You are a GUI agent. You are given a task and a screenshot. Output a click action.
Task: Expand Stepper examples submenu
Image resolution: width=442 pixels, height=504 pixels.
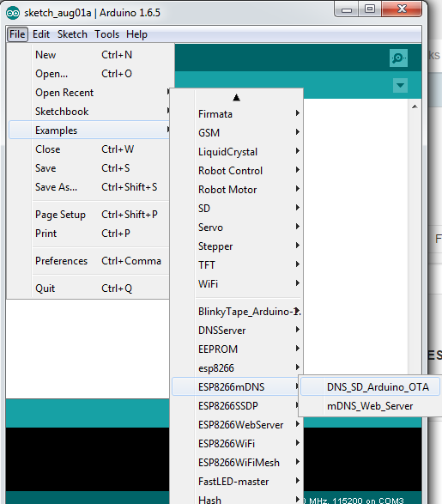click(x=237, y=246)
